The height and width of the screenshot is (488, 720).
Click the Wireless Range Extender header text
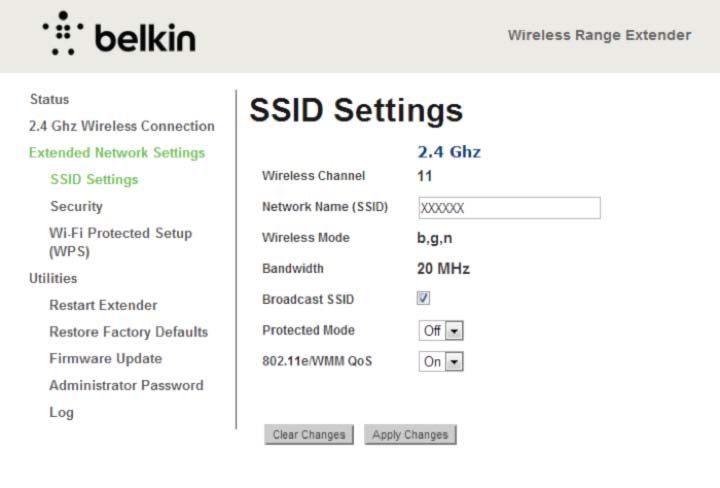coord(599,35)
